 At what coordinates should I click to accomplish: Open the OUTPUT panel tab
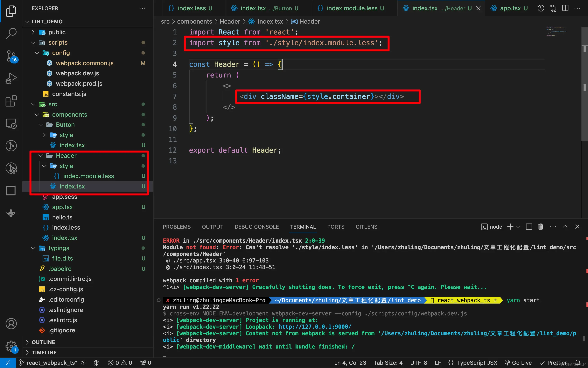(x=213, y=227)
